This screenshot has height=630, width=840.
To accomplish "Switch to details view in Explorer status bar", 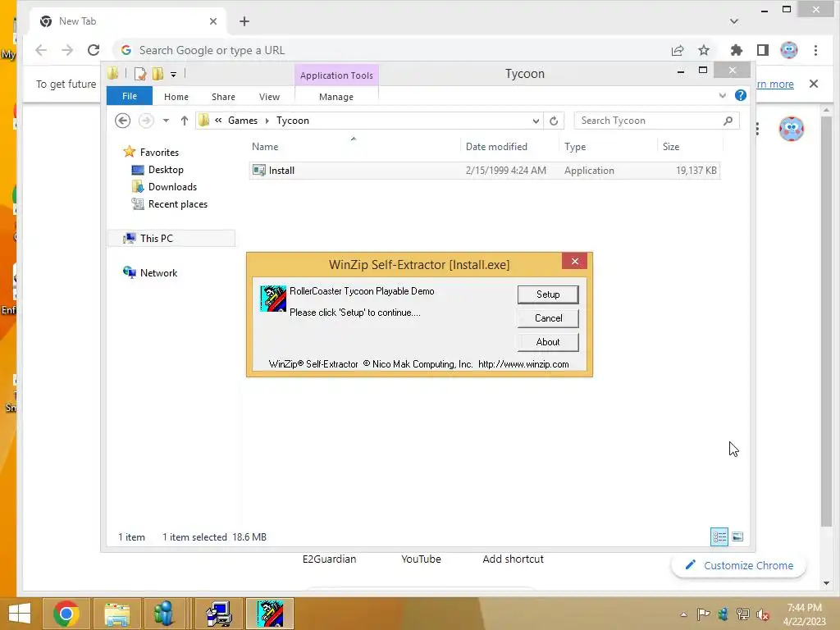I will tap(719, 536).
